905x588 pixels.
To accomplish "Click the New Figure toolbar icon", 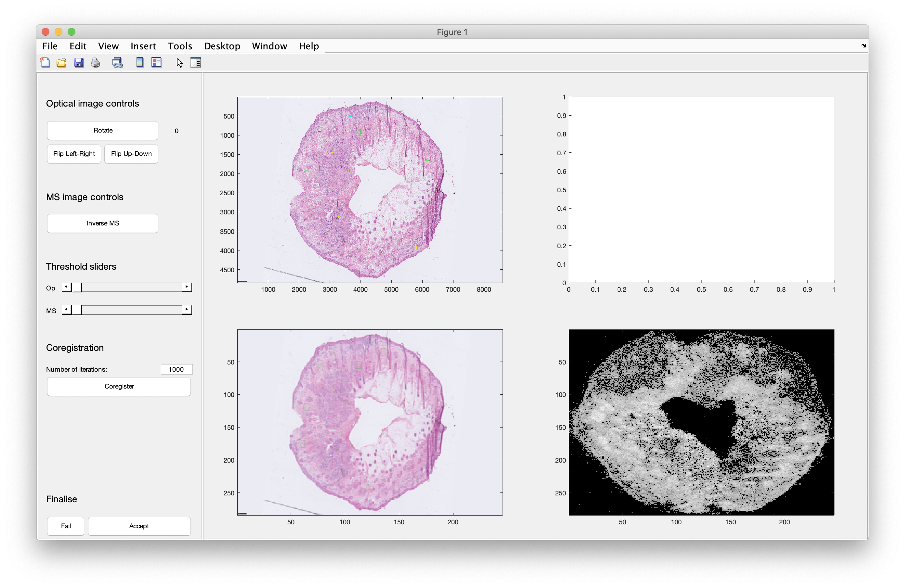I will click(x=45, y=62).
